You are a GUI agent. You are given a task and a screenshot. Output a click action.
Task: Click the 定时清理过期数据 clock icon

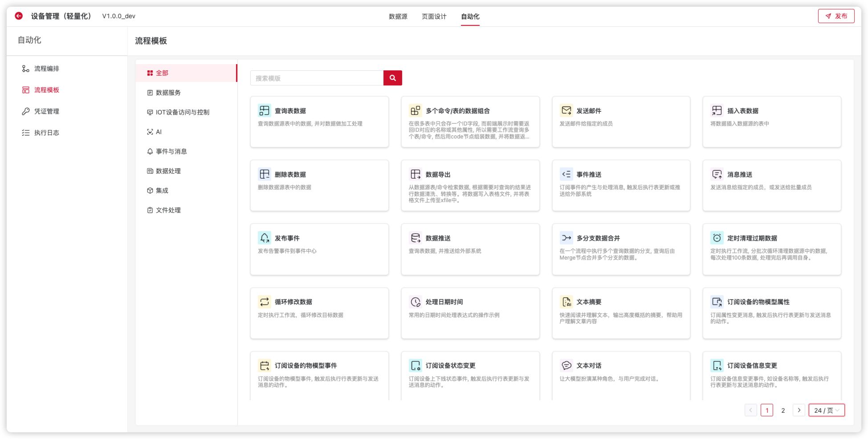717,238
